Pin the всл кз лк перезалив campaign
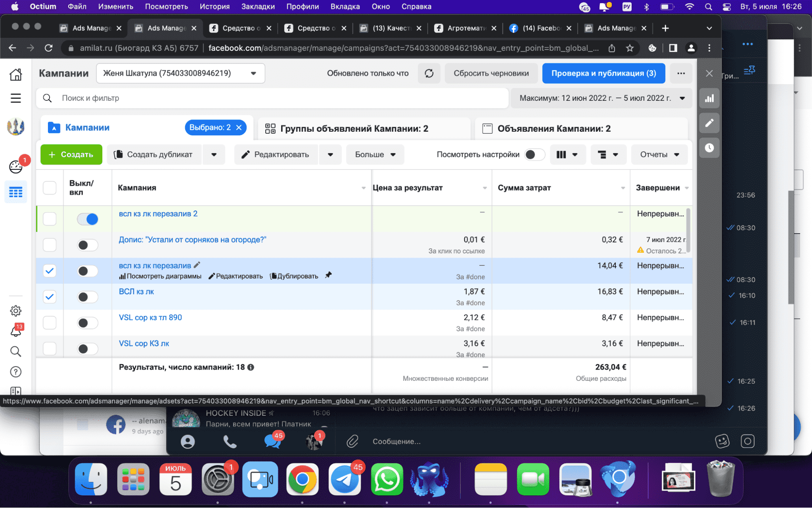 coord(329,275)
